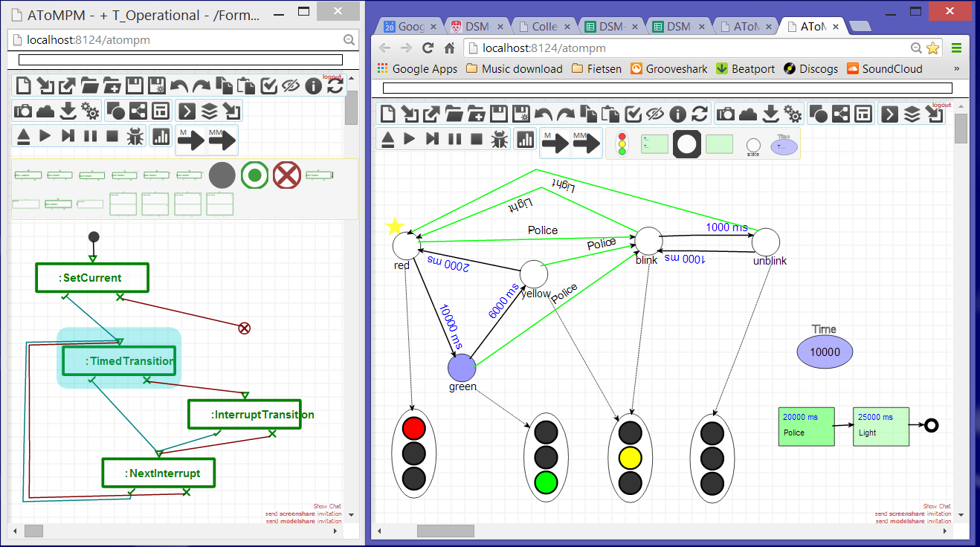Click the layers stack icon in left window
The height and width of the screenshot is (547, 980).
click(210, 111)
